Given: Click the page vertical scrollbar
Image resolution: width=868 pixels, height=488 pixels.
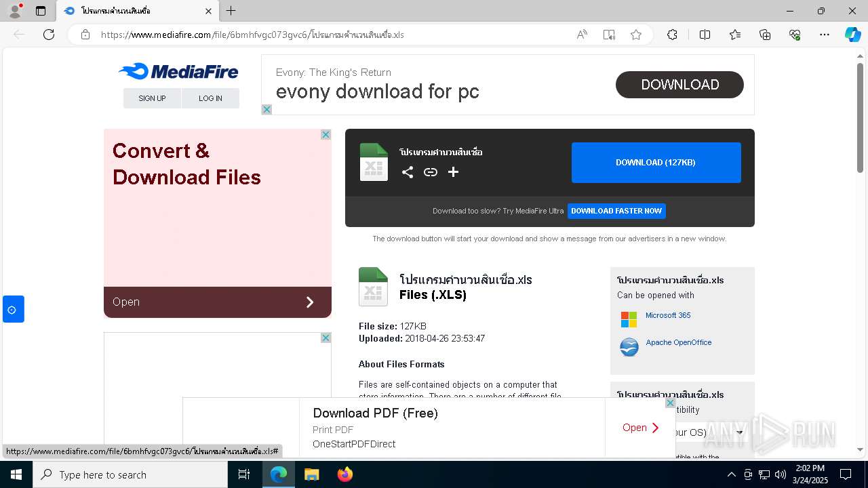Looking at the screenshot, I should [860, 119].
